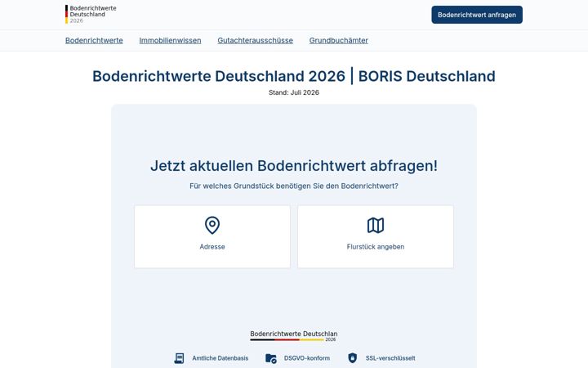The height and width of the screenshot is (368, 588).
Task: Click the Stand: Juli 2026 text
Action: click(x=294, y=92)
